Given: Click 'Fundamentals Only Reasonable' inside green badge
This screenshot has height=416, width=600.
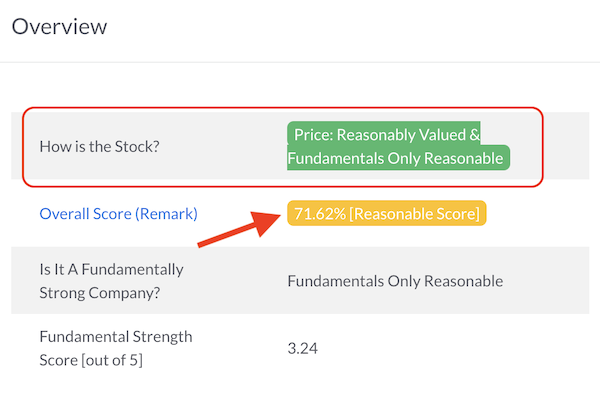Looking at the screenshot, I should [395, 158].
